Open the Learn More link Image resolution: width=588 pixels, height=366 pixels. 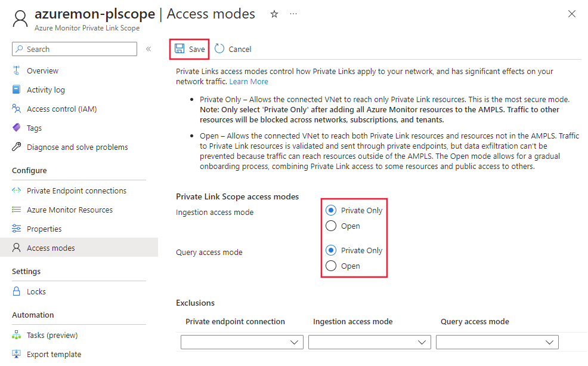(x=249, y=81)
